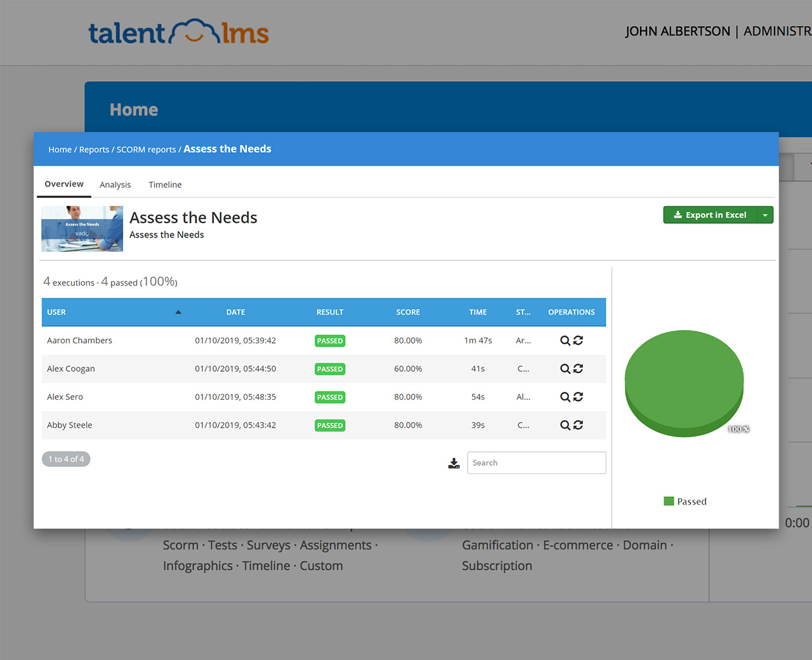Click the TalentLMS logo
Screen dimensions: 812x660
coord(178,32)
